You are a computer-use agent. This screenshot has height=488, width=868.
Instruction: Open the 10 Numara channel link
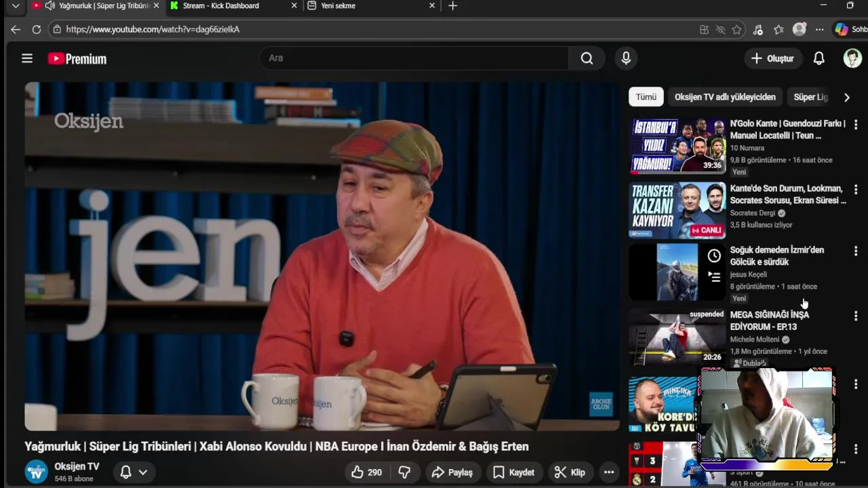click(747, 148)
